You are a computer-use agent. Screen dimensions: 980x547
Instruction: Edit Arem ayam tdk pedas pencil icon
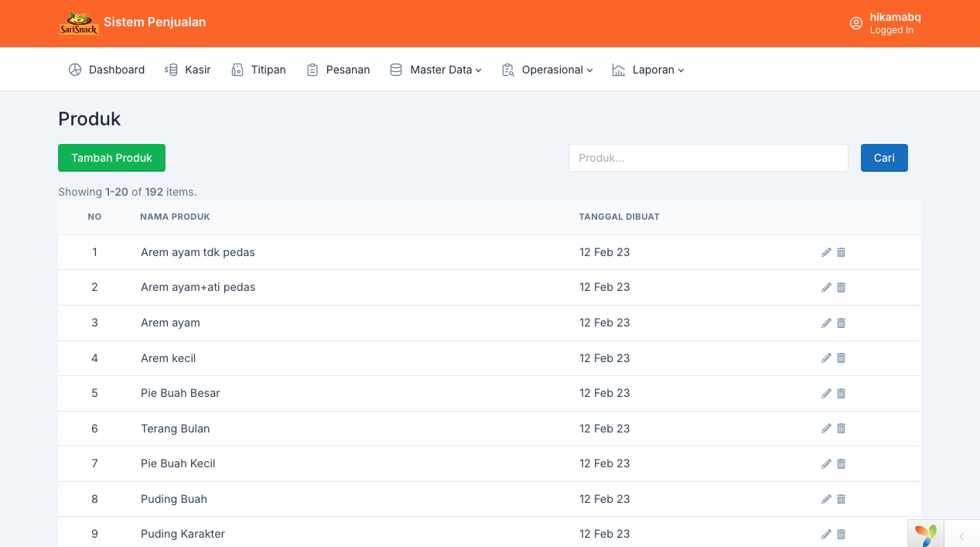tap(826, 252)
